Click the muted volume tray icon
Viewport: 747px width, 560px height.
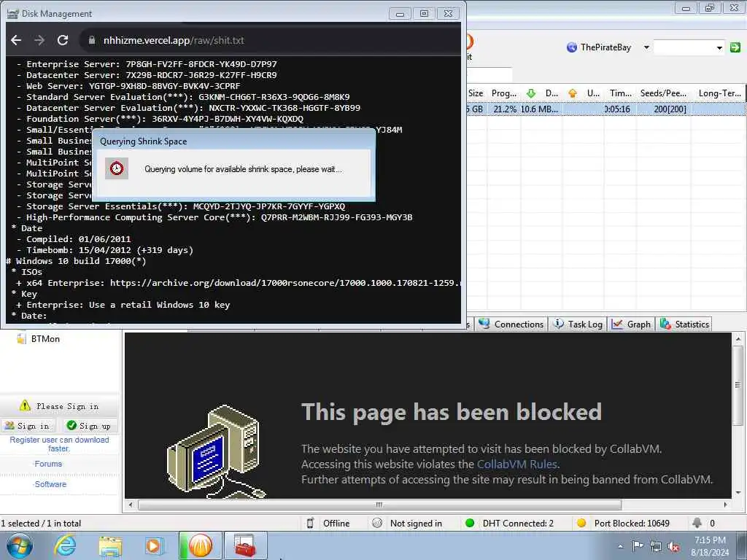click(673, 547)
